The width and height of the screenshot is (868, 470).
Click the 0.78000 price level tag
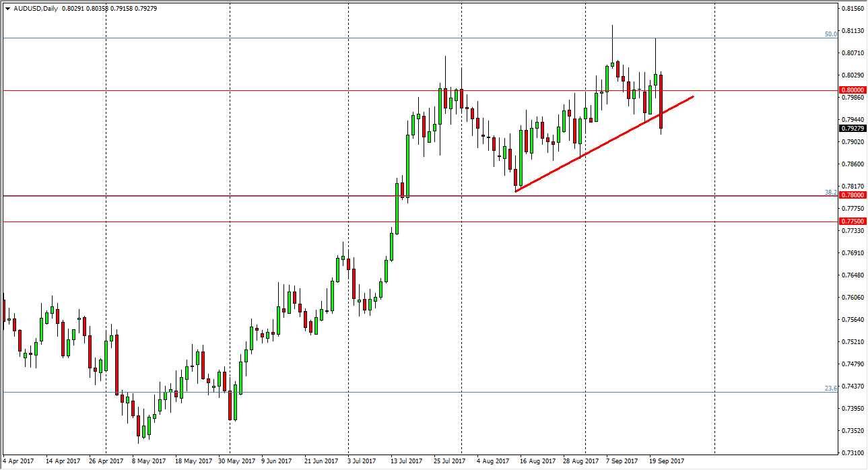point(851,194)
